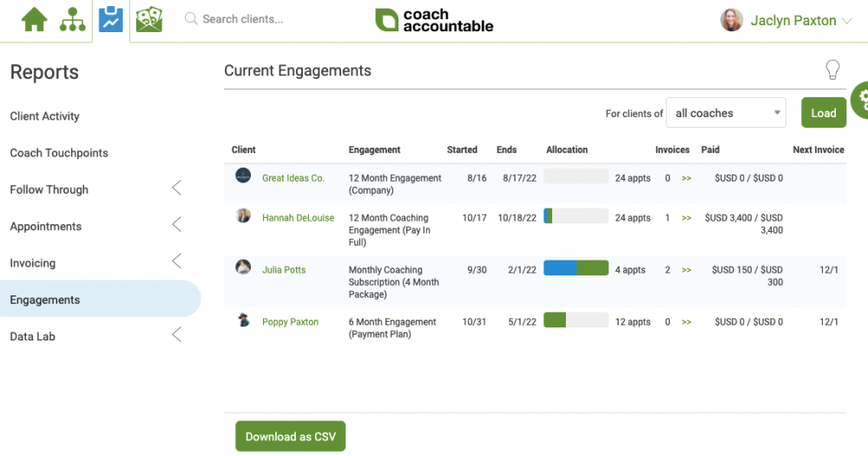
Task: Click the Load button
Action: (x=823, y=112)
